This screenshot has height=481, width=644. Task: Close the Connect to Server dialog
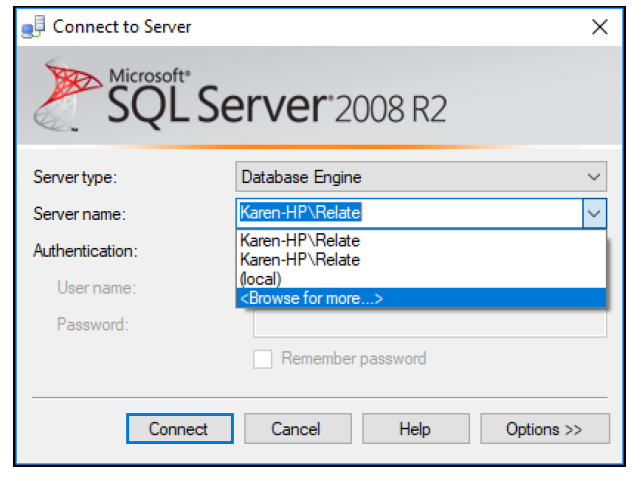coord(600,27)
